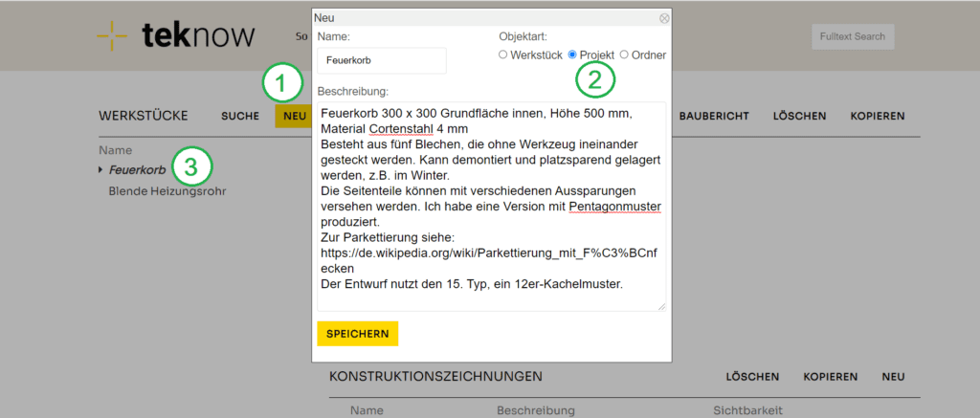The width and height of the screenshot is (980, 418).
Task: Click the Beschreibung column header
Action: pos(536,410)
